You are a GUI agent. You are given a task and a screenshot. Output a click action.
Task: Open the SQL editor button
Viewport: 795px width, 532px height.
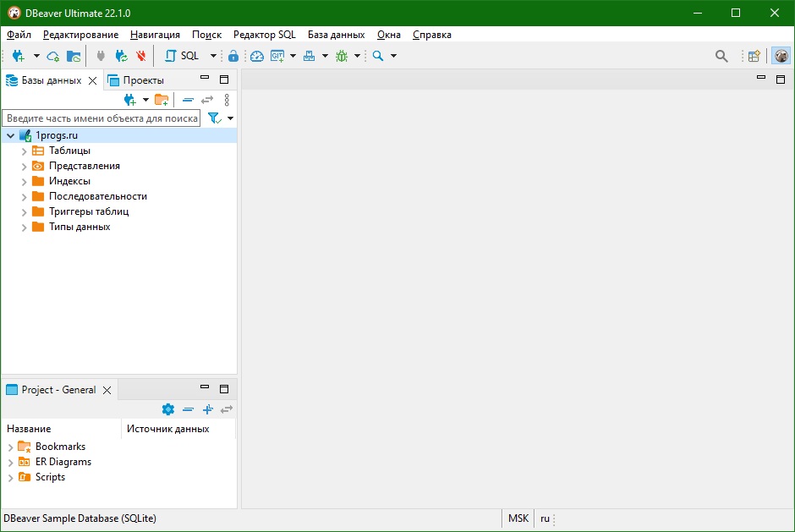pos(182,56)
